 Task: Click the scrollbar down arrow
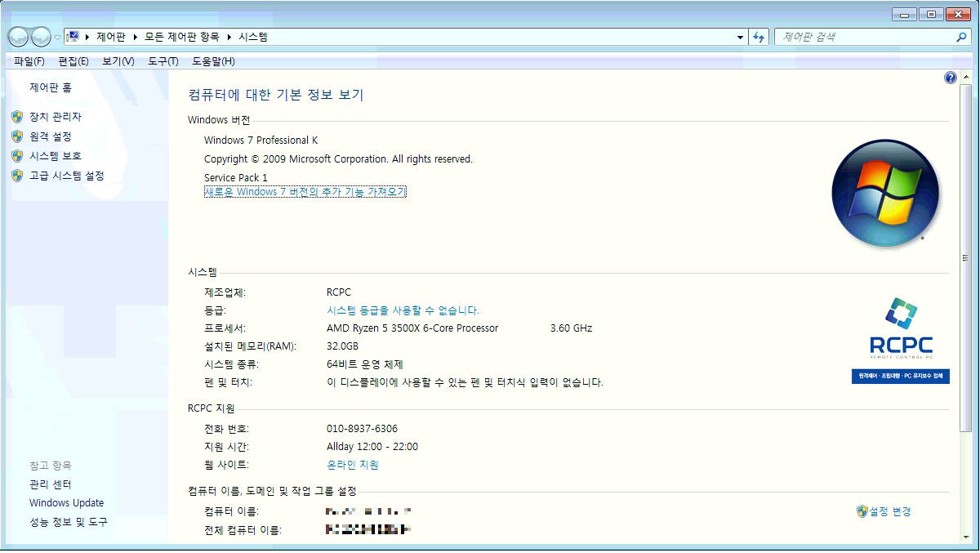[x=966, y=536]
